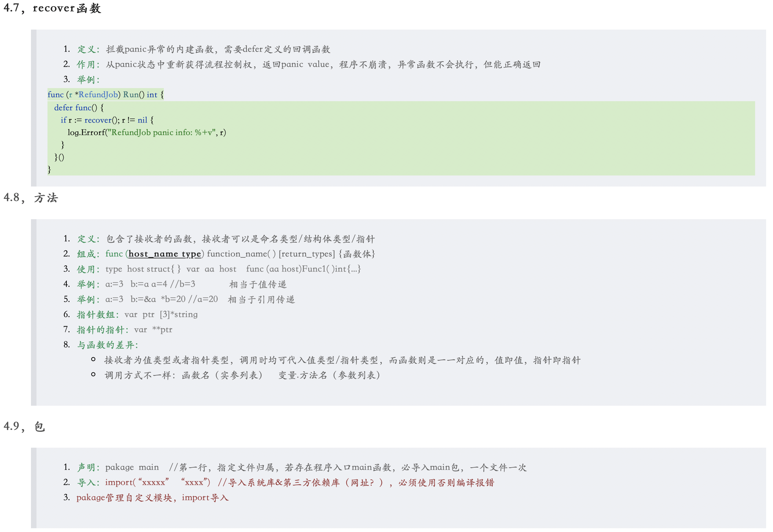Click the defer func() code line

coord(78,108)
